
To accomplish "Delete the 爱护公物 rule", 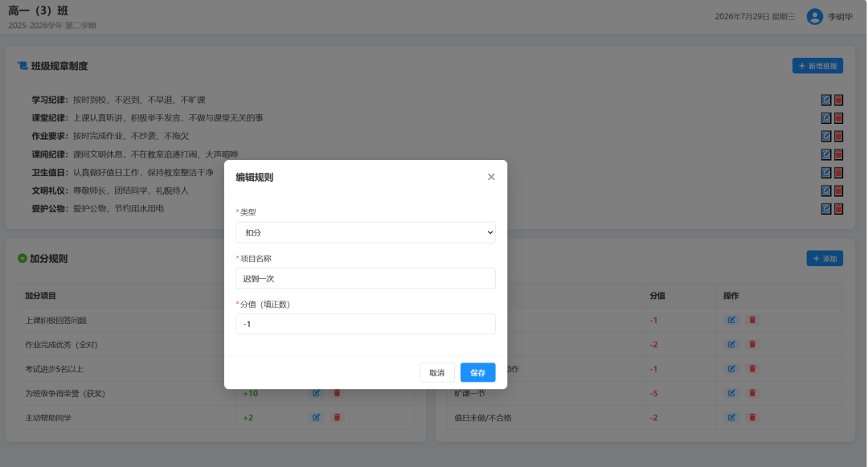I will coord(838,209).
